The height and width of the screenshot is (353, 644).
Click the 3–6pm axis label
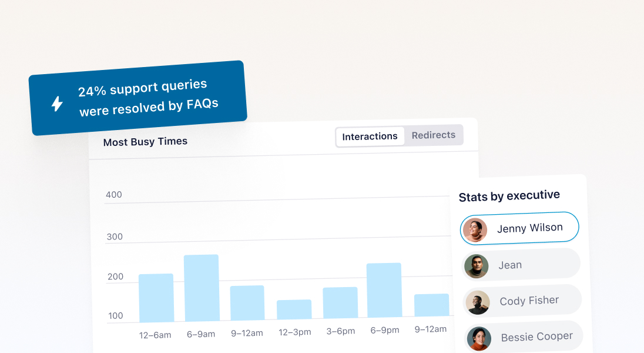click(339, 331)
